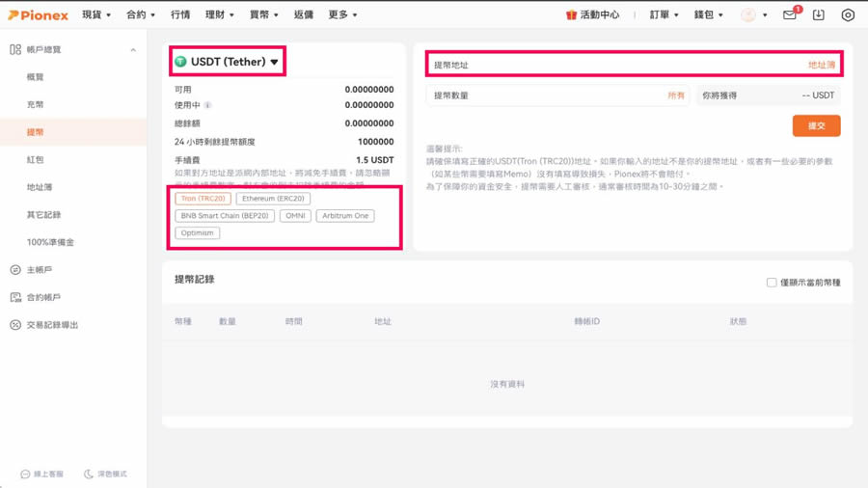Select the BNB Smart Chain (BEP20) network
Screen dimensions: 868x488
(x=225, y=216)
